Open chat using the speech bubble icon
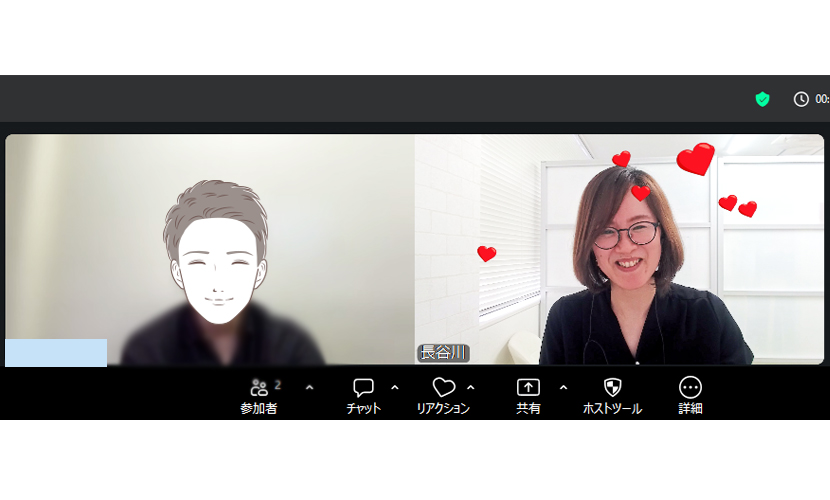Viewport: 830px width, 500px height. pos(363,387)
